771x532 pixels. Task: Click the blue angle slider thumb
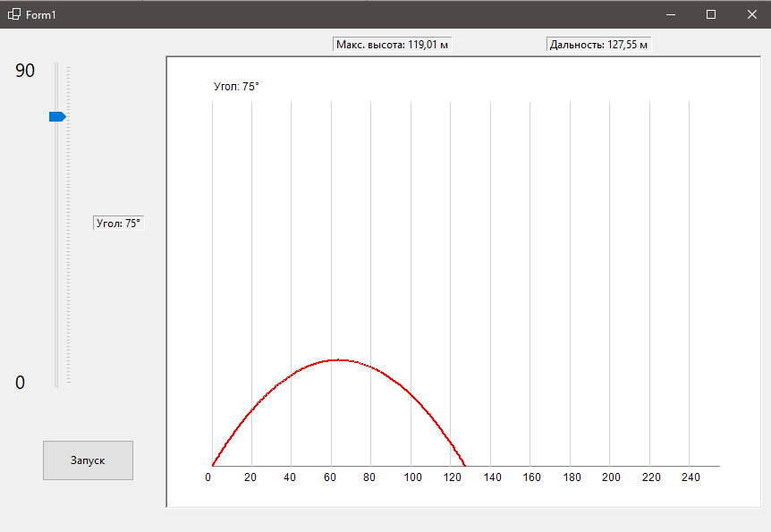(x=57, y=116)
